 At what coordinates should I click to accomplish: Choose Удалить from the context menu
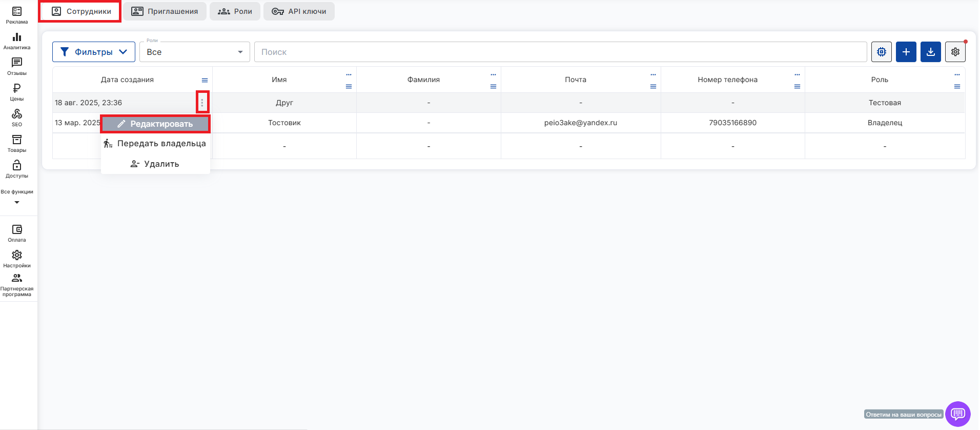click(155, 164)
